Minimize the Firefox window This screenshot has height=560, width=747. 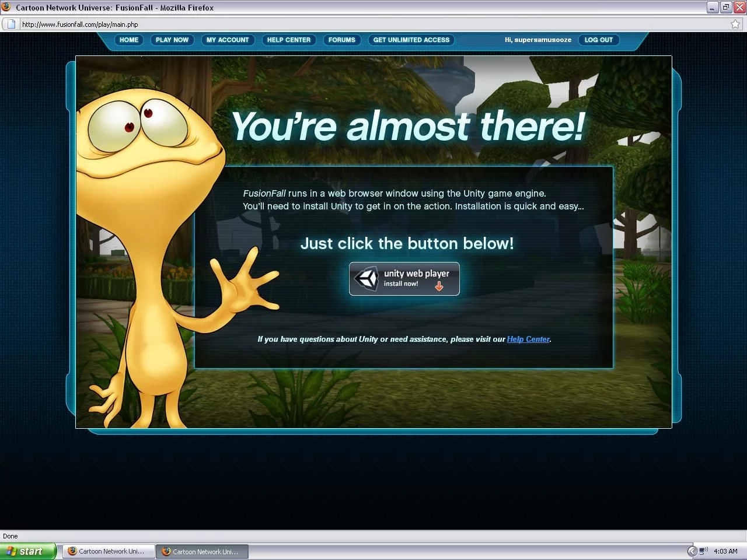tap(713, 7)
